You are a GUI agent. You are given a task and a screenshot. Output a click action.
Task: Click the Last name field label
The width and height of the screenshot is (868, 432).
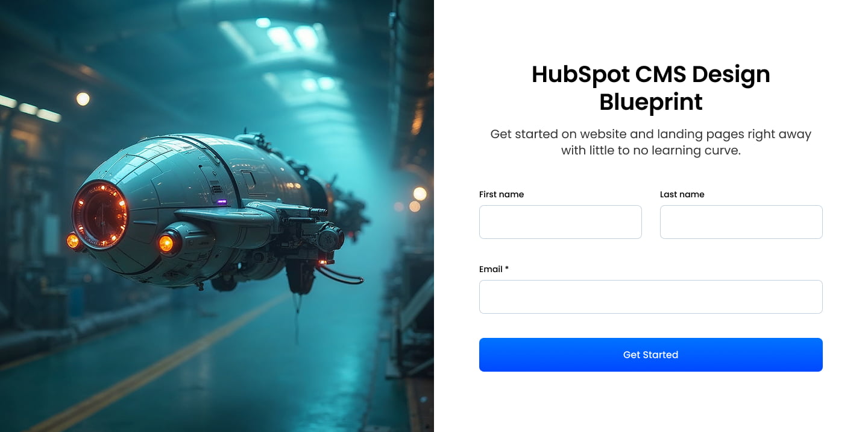(x=682, y=194)
